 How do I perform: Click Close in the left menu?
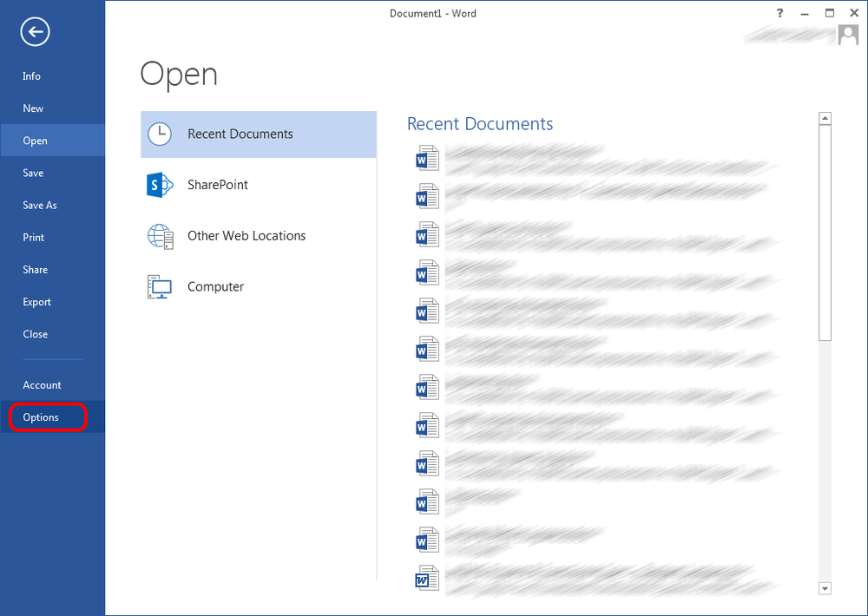[x=53, y=334]
